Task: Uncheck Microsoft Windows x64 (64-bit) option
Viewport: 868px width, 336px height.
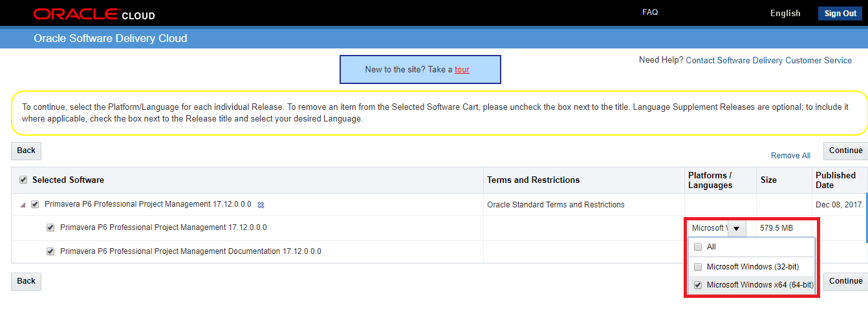Action: pyautogui.click(x=698, y=285)
